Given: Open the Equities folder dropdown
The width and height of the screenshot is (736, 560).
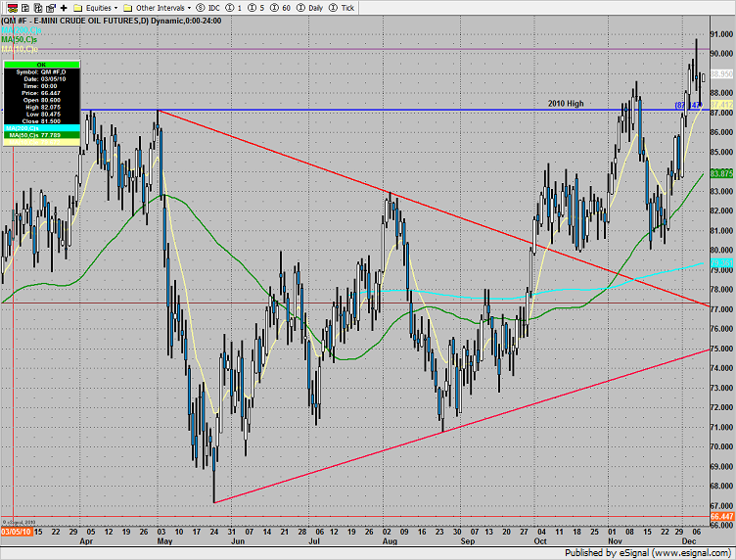Looking at the screenshot, I should (x=96, y=8).
